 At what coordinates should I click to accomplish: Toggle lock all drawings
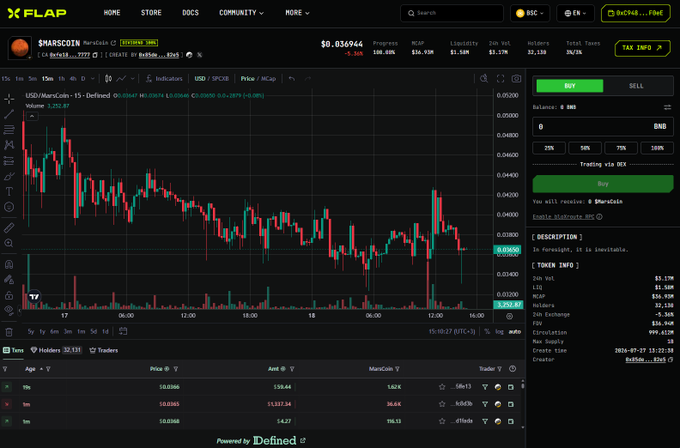point(9,295)
